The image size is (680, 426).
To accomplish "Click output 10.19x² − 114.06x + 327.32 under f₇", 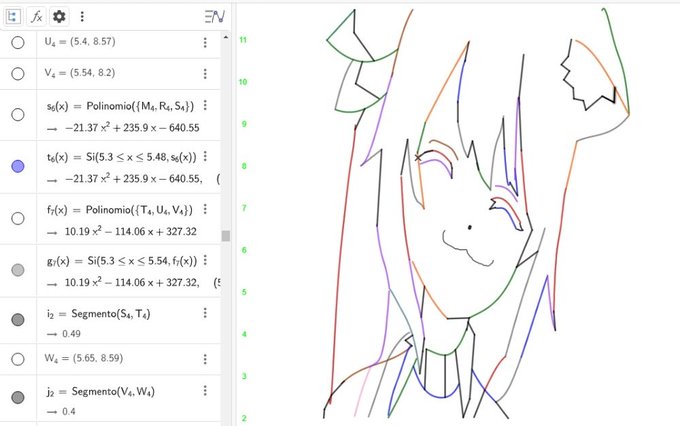I will tap(131, 231).
